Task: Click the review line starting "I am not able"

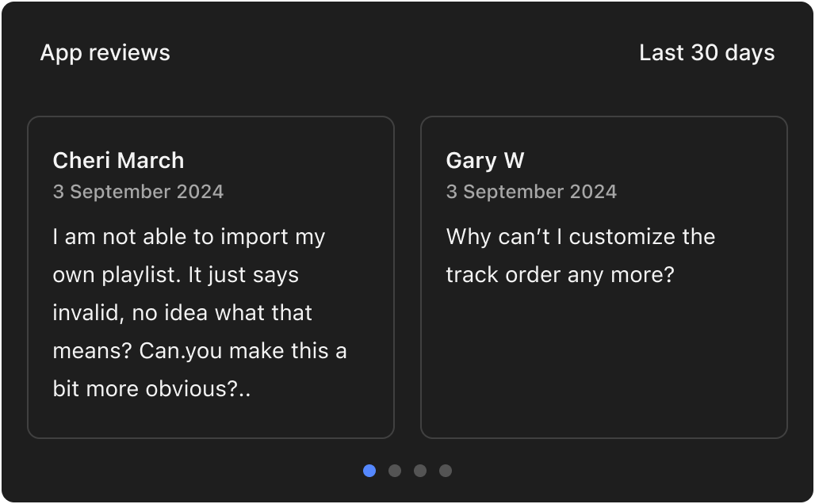Action: pyautogui.click(x=189, y=237)
